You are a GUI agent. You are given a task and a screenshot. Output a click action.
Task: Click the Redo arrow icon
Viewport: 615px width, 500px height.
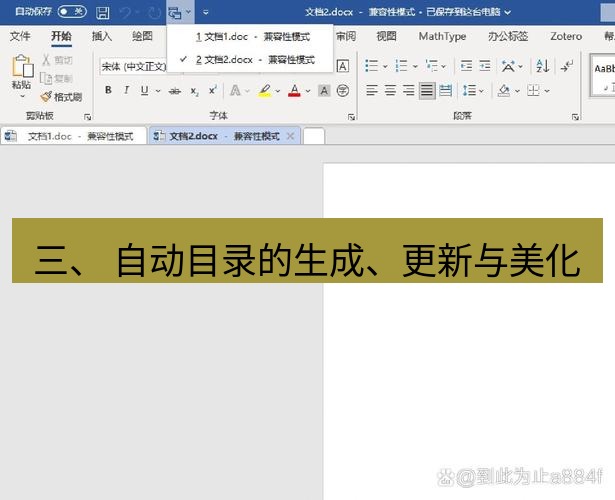154,13
